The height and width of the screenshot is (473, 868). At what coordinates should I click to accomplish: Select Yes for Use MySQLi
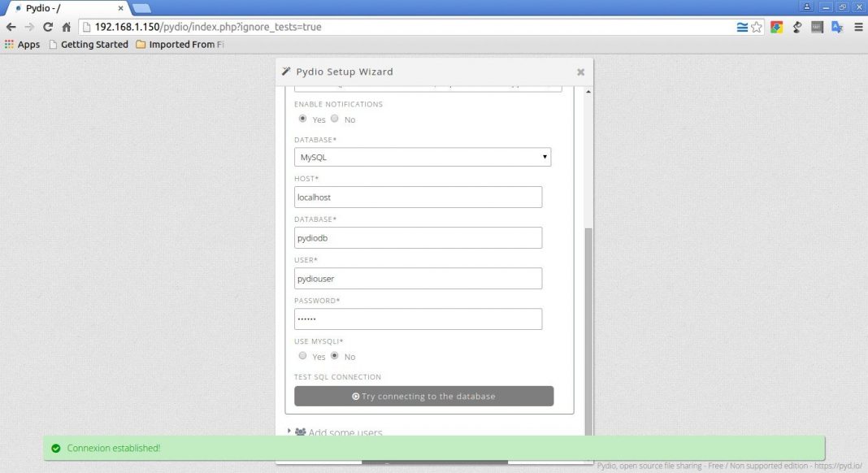(302, 356)
